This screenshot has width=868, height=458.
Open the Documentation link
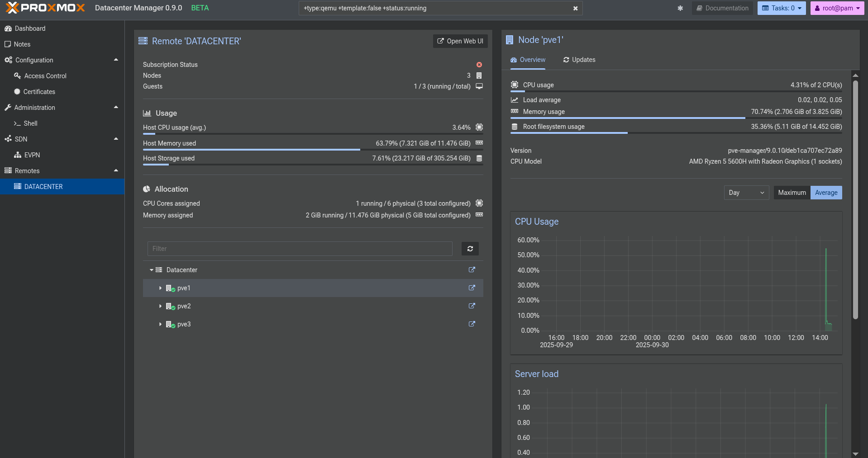point(722,8)
